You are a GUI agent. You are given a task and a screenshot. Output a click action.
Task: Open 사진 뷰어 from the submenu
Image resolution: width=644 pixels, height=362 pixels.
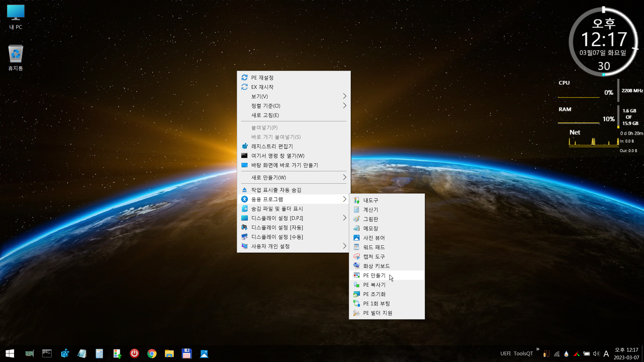tap(387, 238)
